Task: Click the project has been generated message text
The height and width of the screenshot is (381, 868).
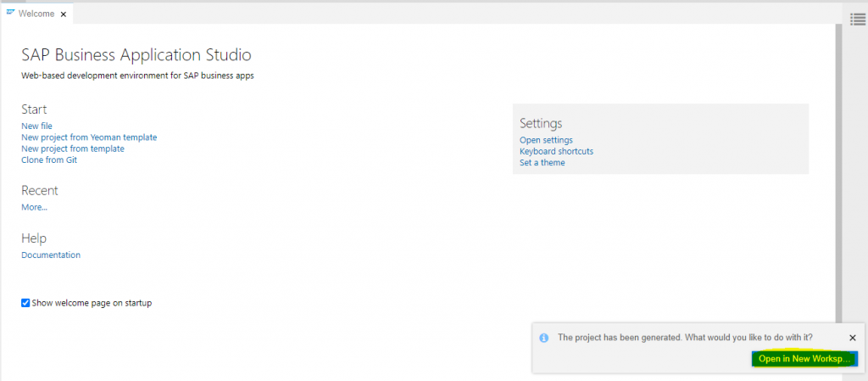Action: pyautogui.click(x=685, y=337)
